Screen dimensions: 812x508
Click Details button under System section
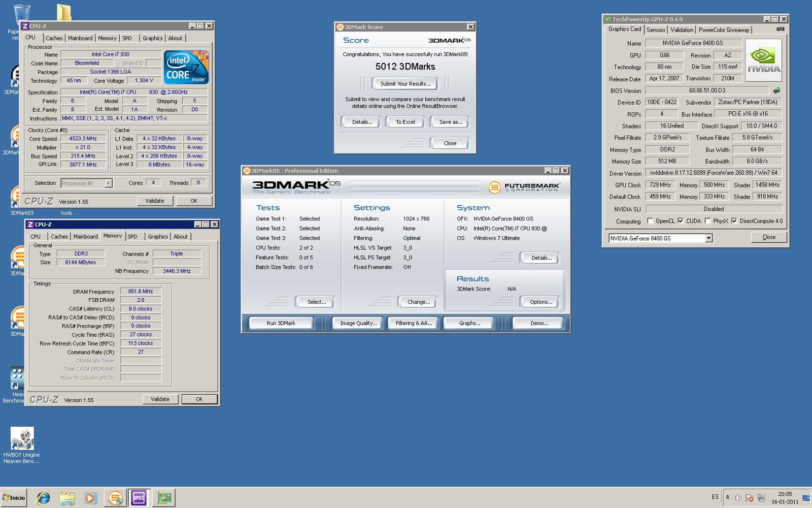coord(541,258)
